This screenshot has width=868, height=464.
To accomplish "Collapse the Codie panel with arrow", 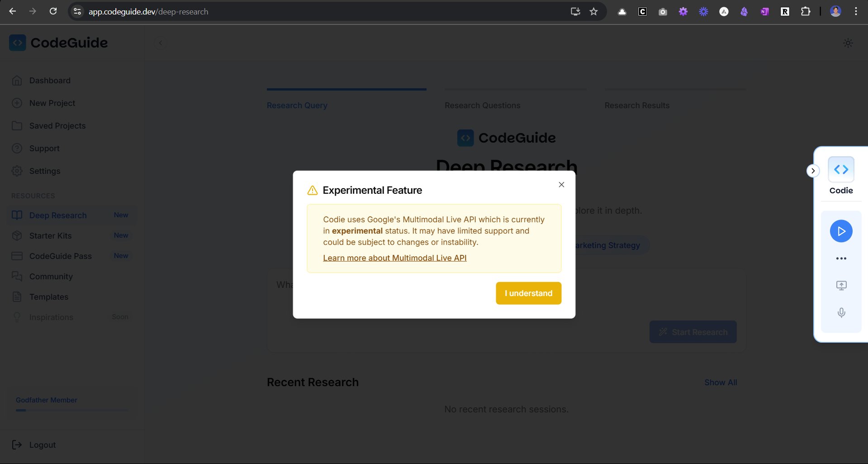I will (813, 171).
